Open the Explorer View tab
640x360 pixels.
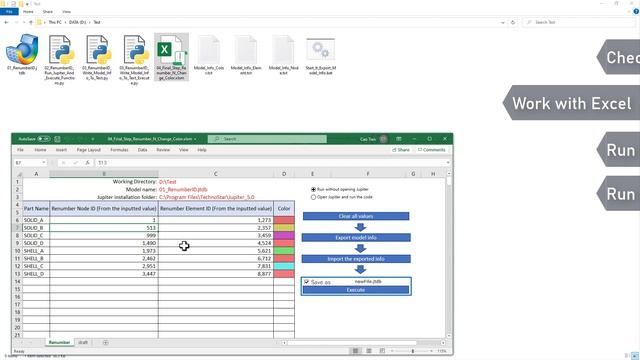pos(66,12)
